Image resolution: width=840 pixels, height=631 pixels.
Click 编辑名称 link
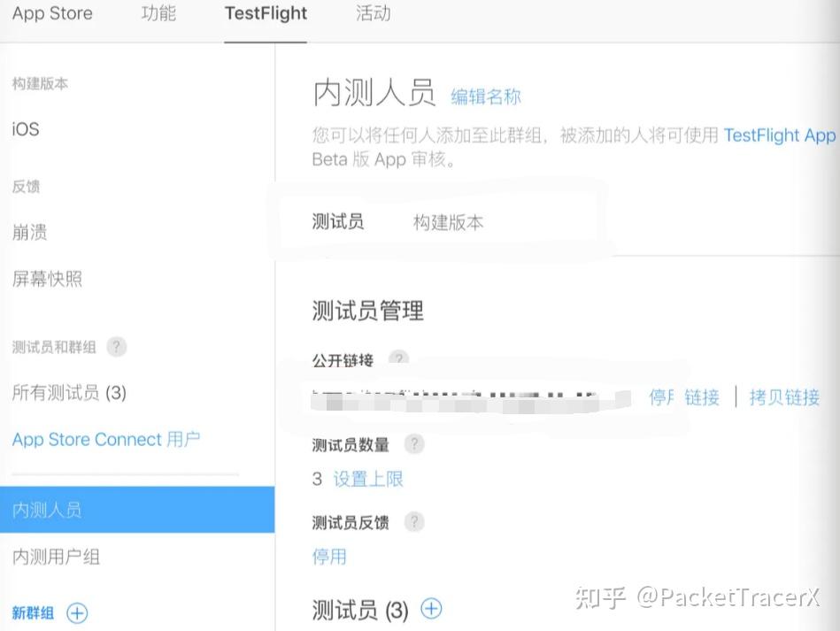(485, 97)
